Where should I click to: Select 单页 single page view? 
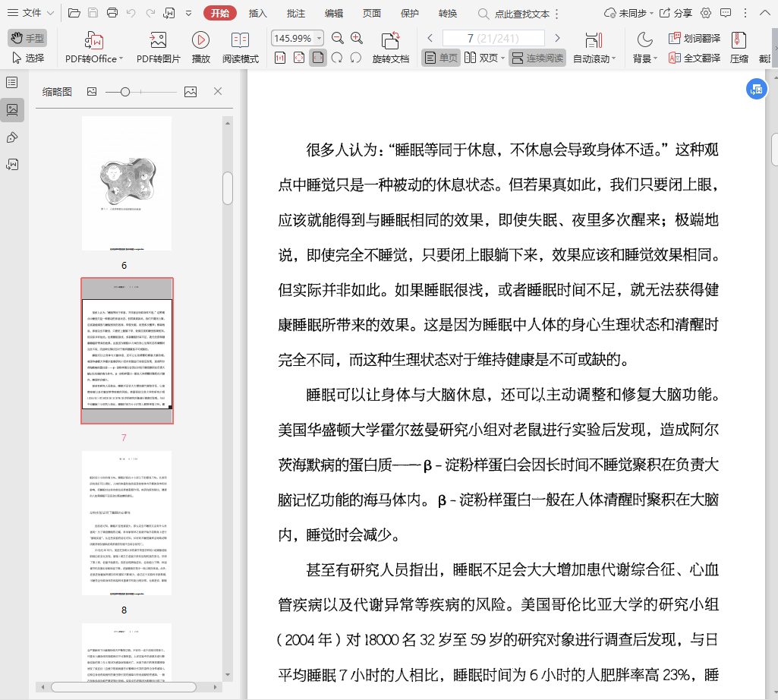(441, 58)
